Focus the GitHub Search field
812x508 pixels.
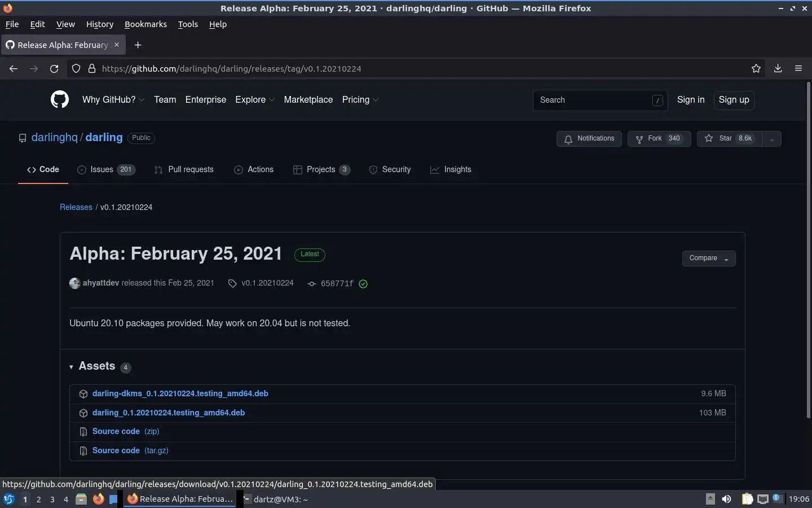(x=600, y=100)
